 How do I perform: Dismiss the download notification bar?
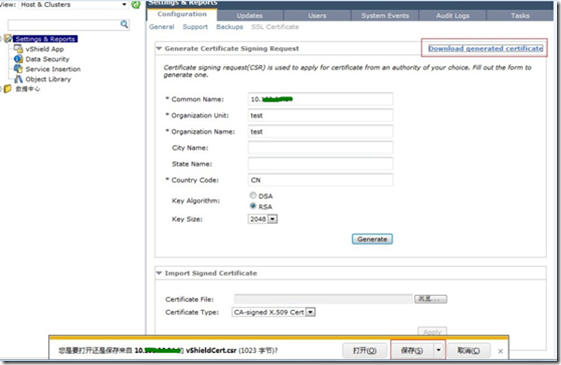pos(501,351)
